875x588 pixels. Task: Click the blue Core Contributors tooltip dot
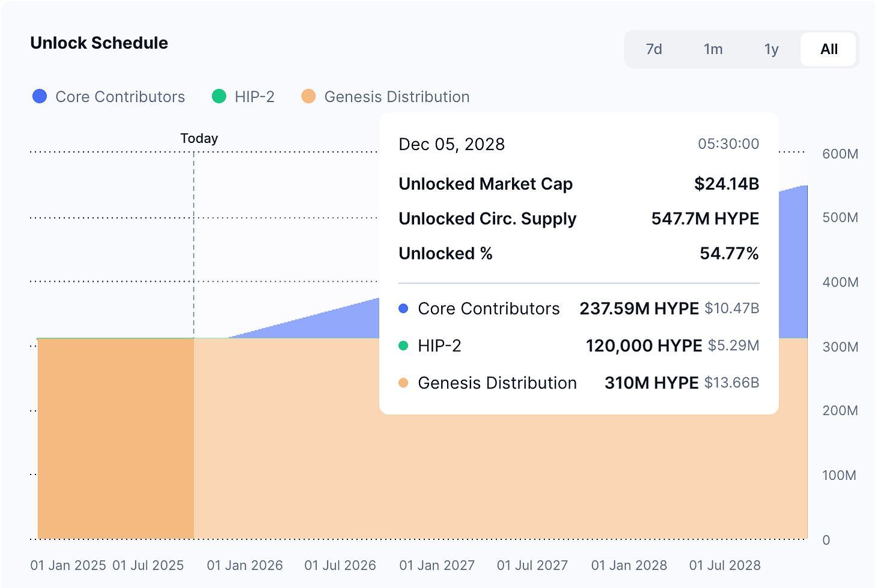pos(403,309)
